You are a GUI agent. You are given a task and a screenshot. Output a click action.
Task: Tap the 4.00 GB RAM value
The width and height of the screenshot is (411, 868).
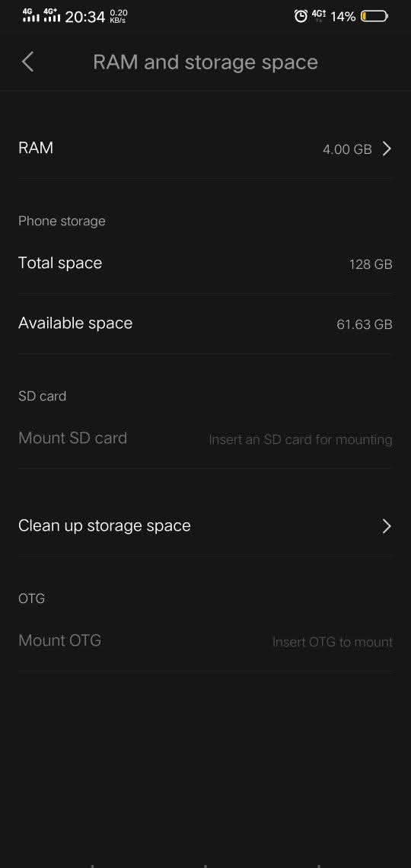pos(347,149)
